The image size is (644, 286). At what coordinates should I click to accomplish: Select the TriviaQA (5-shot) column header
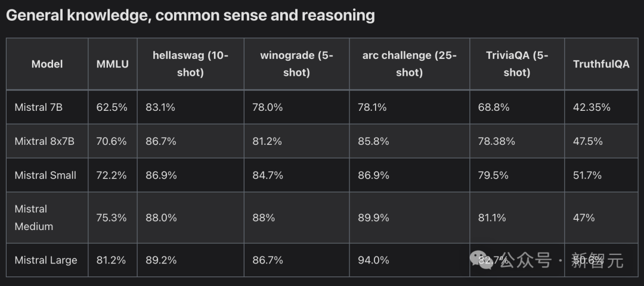click(516, 64)
